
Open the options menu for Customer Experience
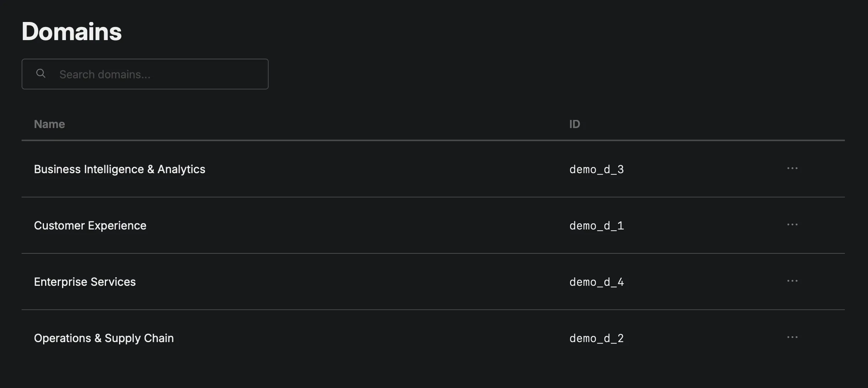pyautogui.click(x=792, y=225)
